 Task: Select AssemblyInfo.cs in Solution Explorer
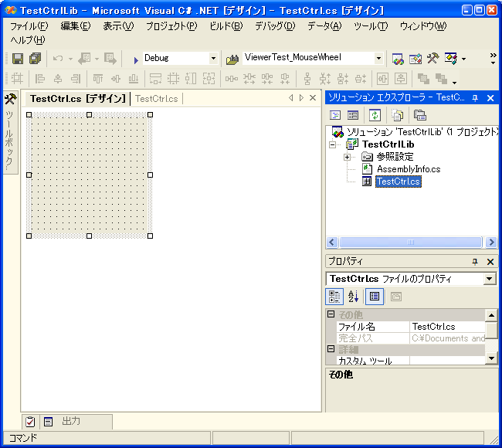click(x=409, y=169)
